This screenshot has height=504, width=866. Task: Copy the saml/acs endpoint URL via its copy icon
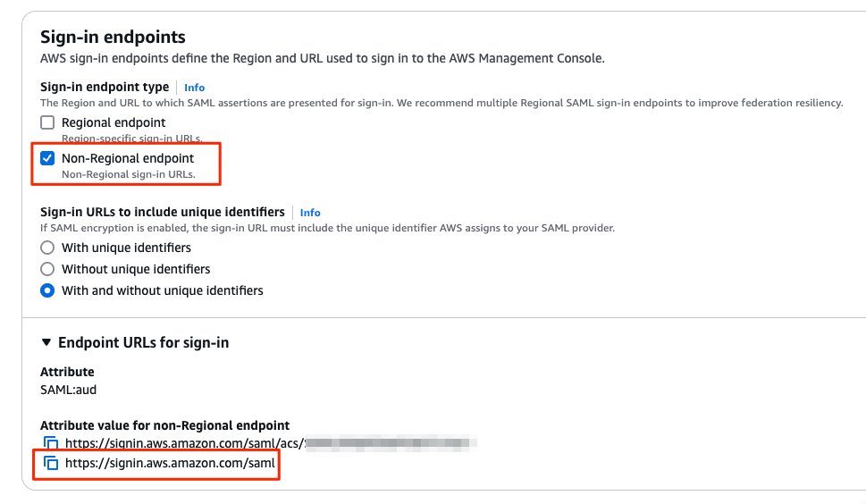coord(51,442)
